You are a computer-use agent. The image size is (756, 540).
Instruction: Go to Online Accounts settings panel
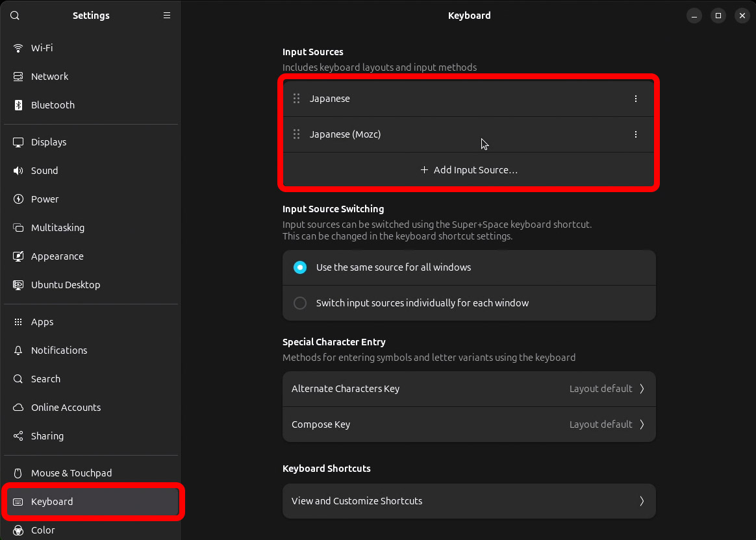click(x=91, y=408)
